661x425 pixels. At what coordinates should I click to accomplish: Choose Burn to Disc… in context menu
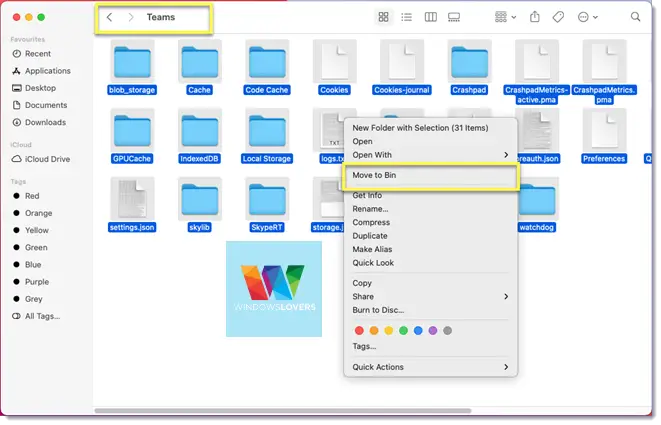pyautogui.click(x=430, y=310)
